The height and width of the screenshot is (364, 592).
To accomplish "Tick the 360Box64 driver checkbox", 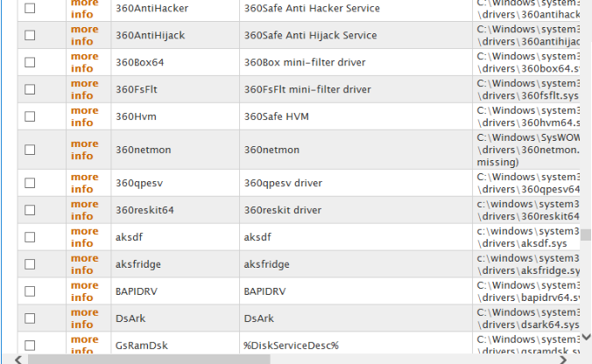I will [x=30, y=62].
